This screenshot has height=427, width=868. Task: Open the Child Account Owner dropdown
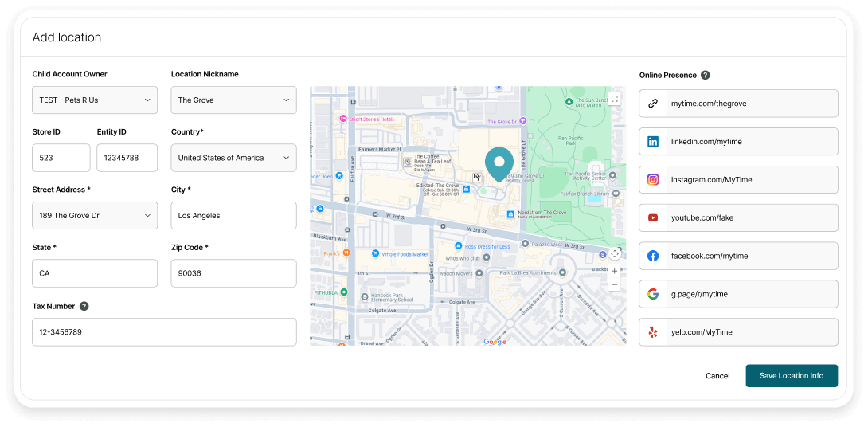(x=95, y=100)
